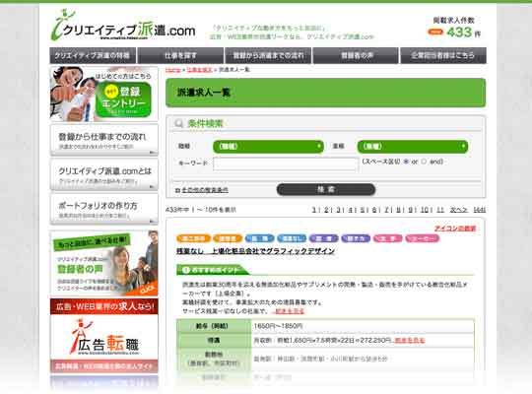Image resolution: width=532 pixels, height=394 pixels.
Task: Select the "and" keyword radio option
Action: point(424,162)
